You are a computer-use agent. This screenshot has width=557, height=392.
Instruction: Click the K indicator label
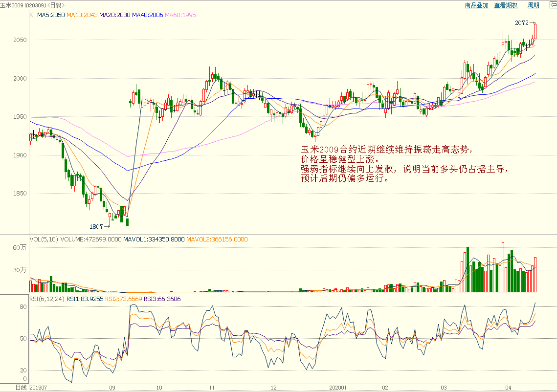click(31, 15)
